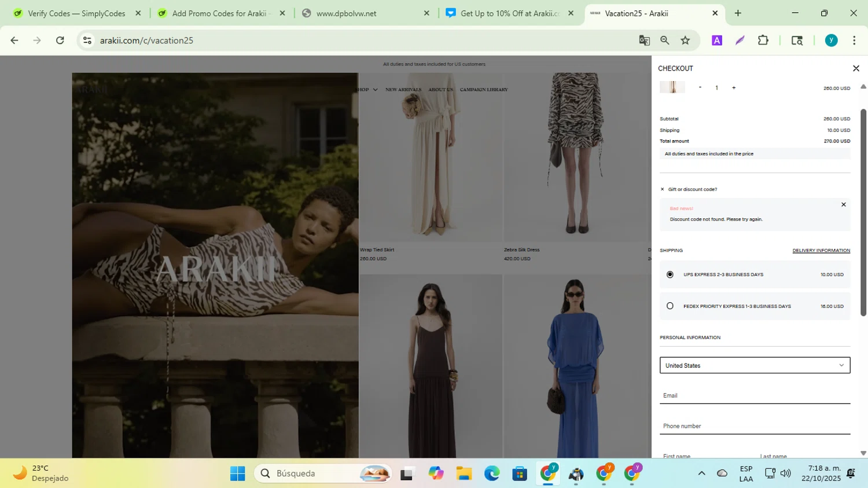Open the United States country dropdown
The width and height of the screenshot is (868, 488).
point(755,365)
